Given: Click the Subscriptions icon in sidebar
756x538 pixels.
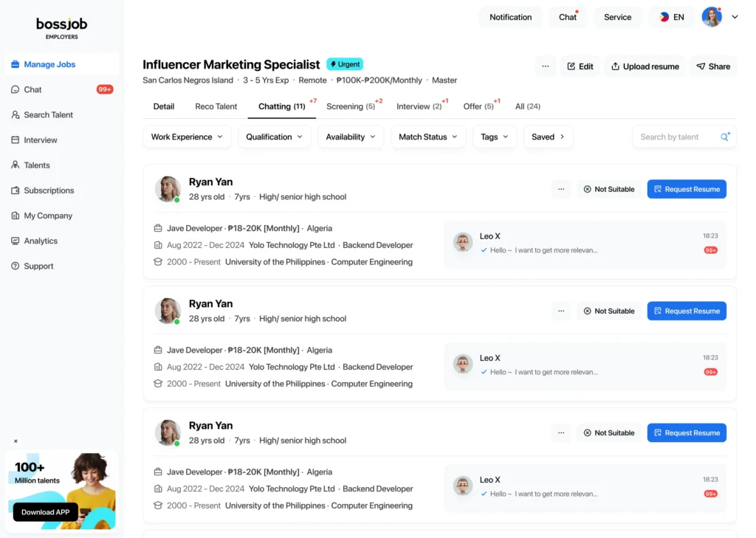Looking at the screenshot, I should (15, 190).
